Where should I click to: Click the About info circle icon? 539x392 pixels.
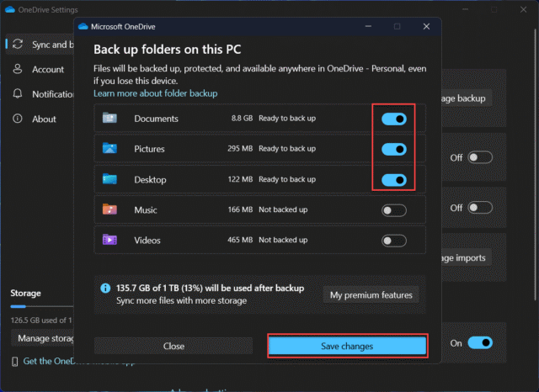18,119
